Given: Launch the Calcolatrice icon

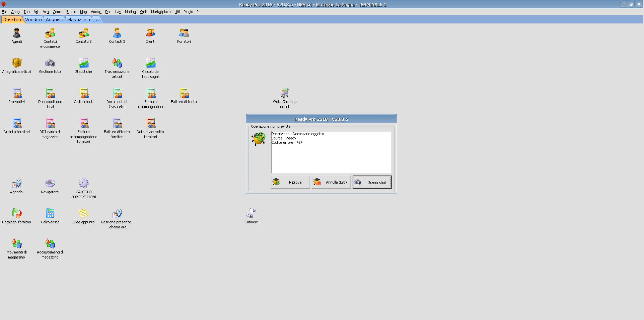Looking at the screenshot, I should pyautogui.click(x=50, y=214).
